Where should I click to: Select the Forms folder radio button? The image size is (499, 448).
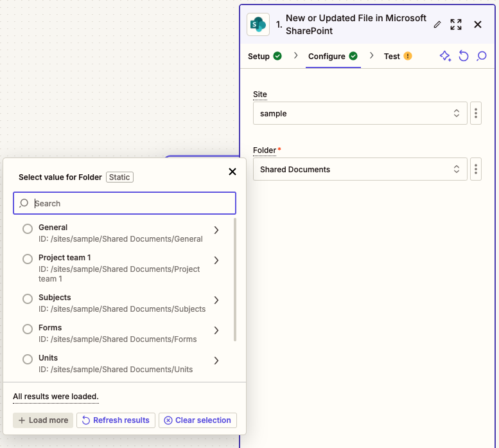(28, 329)
